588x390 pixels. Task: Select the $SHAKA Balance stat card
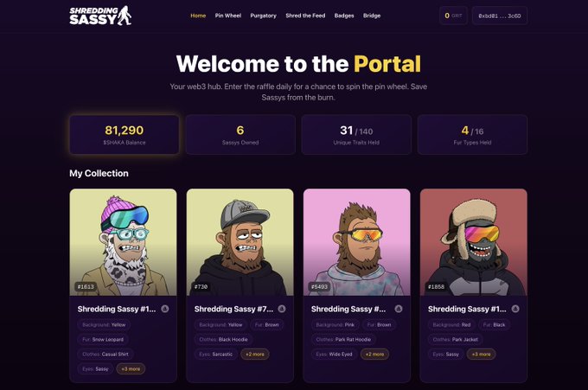(x=125, y=135)
